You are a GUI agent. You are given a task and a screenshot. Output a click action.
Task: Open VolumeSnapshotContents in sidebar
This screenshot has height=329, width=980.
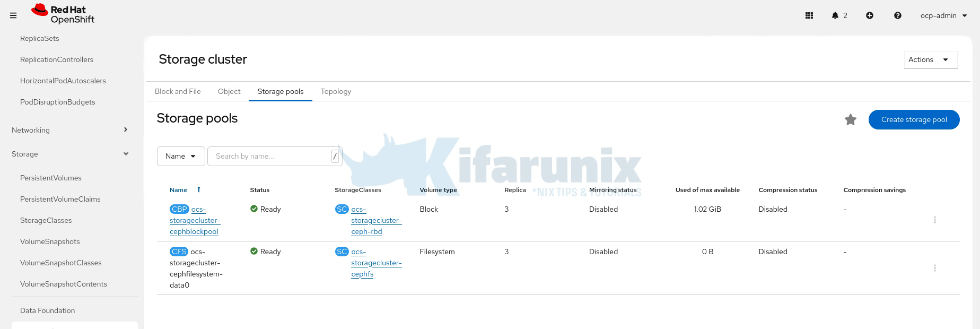click(x=64, y=284)
